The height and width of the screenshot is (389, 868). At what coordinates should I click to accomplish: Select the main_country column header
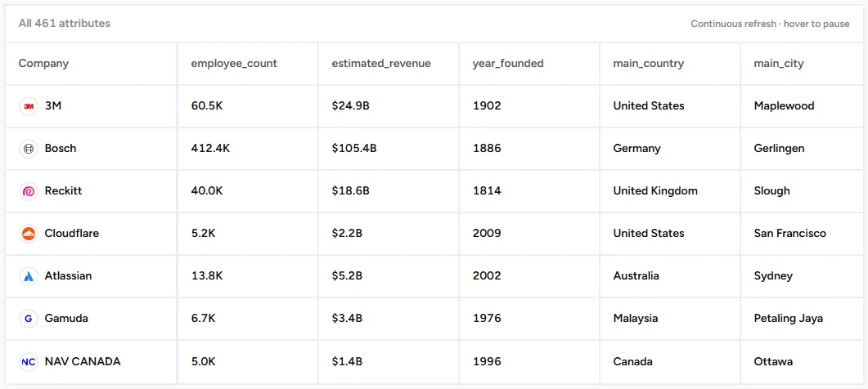tap(648, 63)
